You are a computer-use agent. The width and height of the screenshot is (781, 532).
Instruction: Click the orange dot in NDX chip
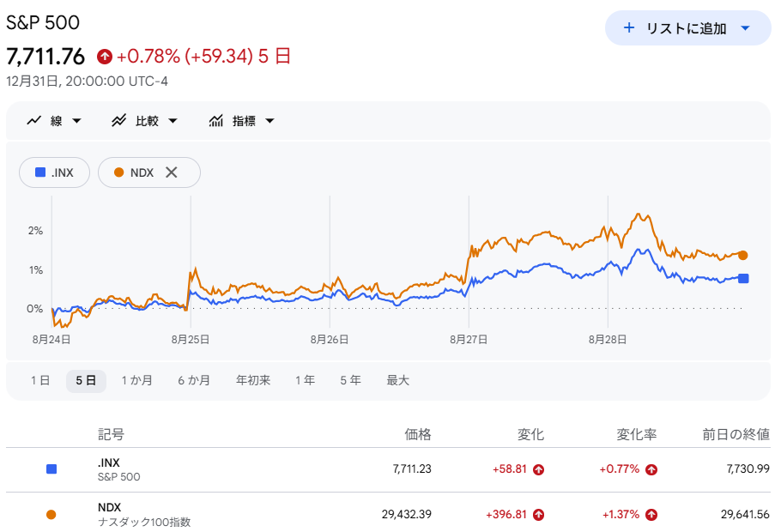[x=118, y=172]
